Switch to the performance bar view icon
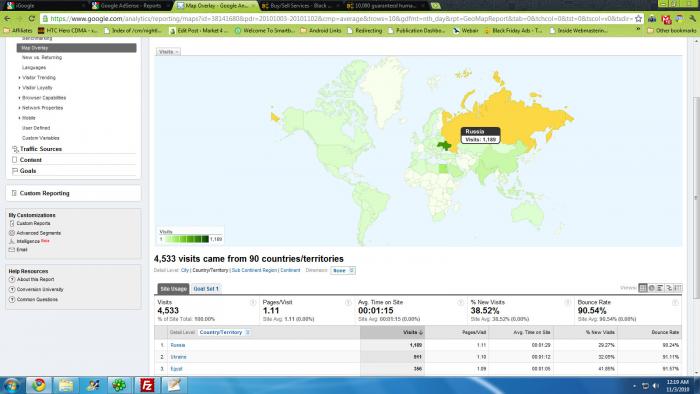 pyautogui.click(x=660, y=288)
